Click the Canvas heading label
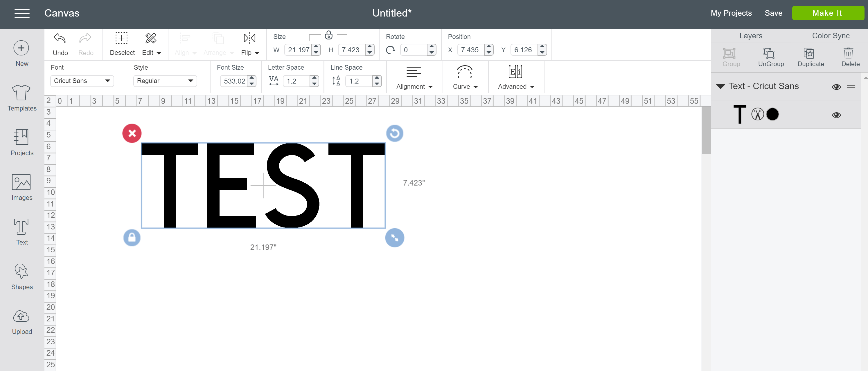Viewport: 868px width, 371px height. click(62, 13)
